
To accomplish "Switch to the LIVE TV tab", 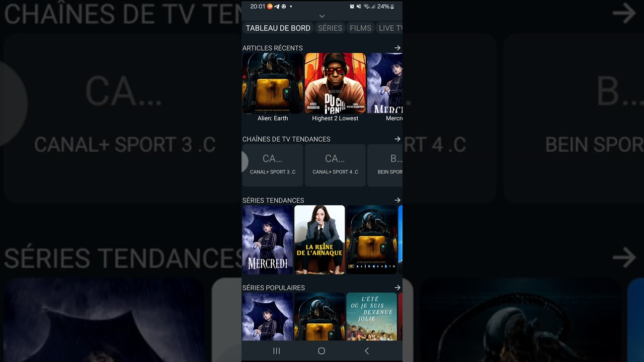I will [x=390, y=28].
